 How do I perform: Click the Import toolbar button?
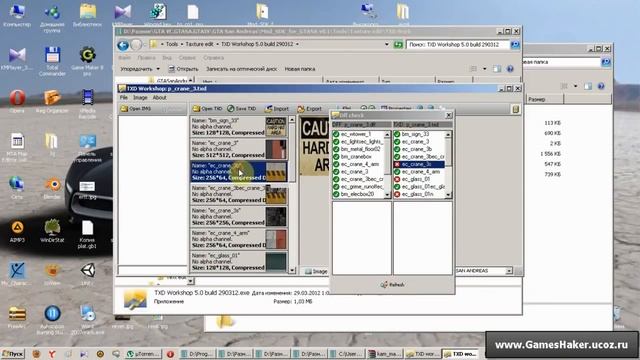[x=276, y=109]
